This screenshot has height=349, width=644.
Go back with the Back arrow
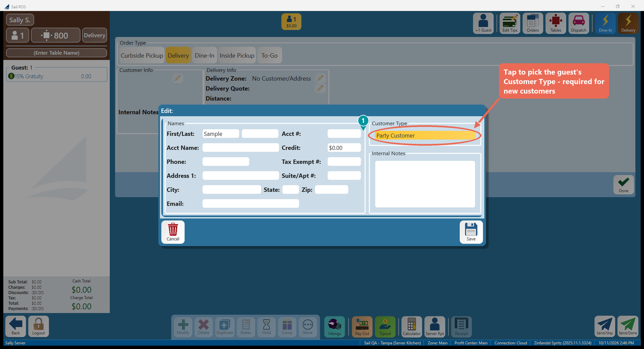[16, 326]
